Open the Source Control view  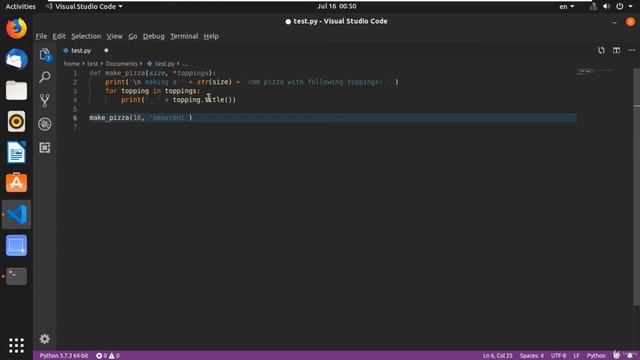[x=45, y=100]
